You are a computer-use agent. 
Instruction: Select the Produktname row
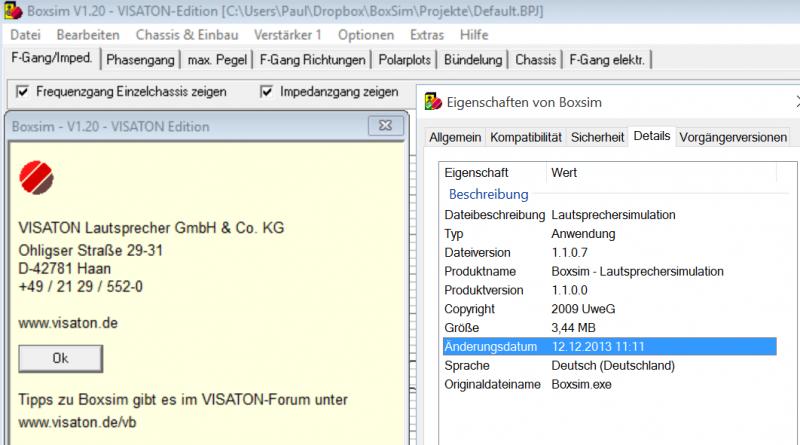pyautogui.click(x=610, y=271)
